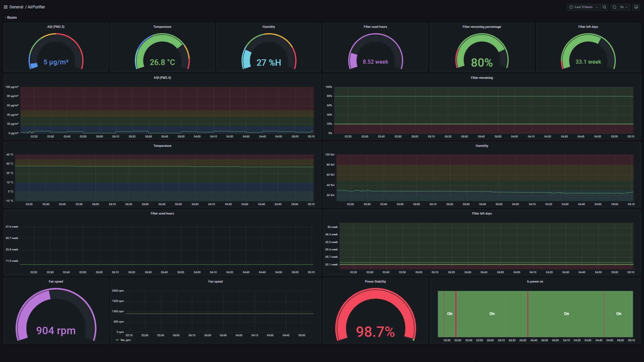Click the 5 µg/m³ AQI gauge value
Viewport: 644px width, 362px height.
coord(56,62)
